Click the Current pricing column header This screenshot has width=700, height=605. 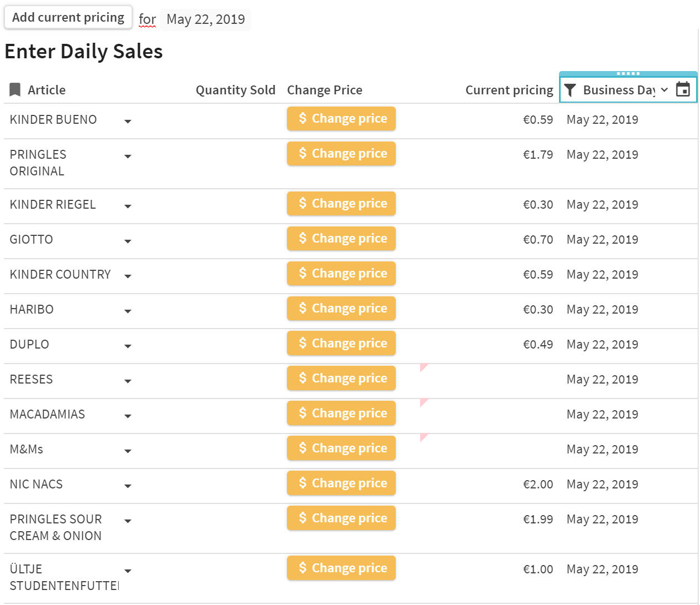(x=509, y=90)
